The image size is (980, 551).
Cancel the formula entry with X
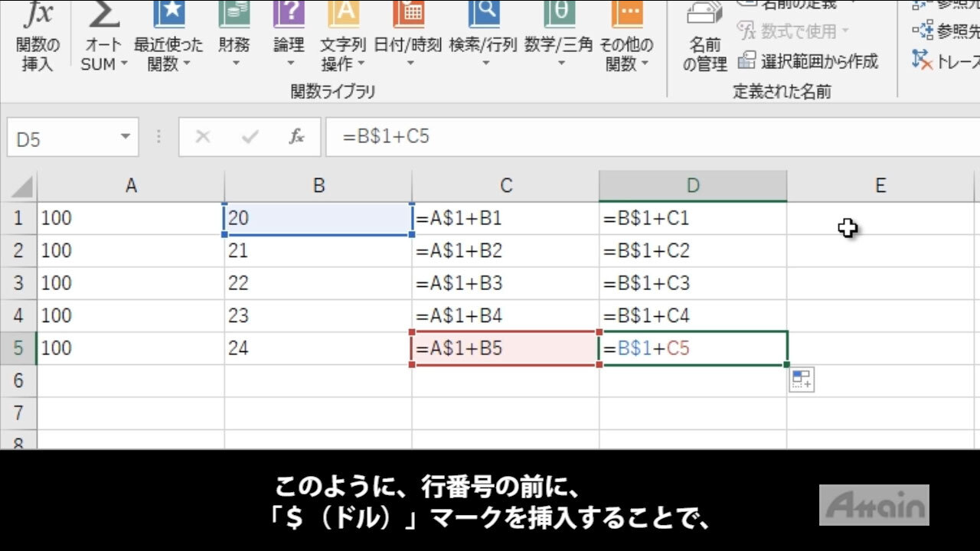[x=203, y=137]
